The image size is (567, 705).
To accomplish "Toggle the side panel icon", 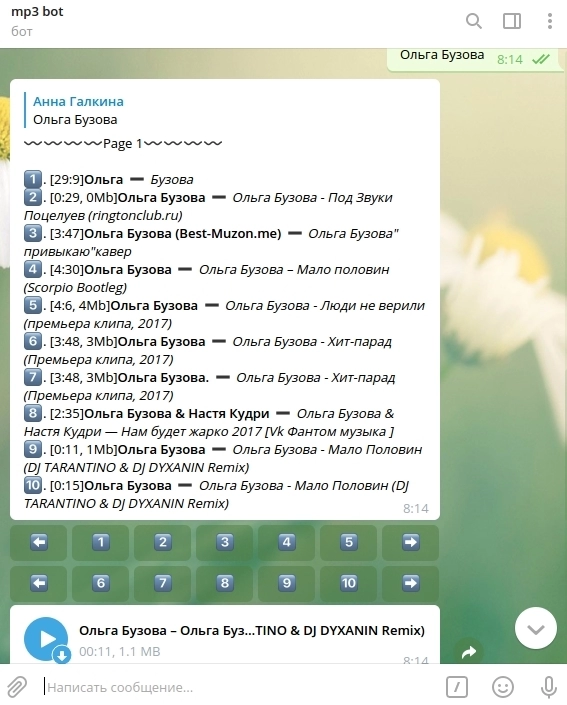I will [x=512, y=21].
